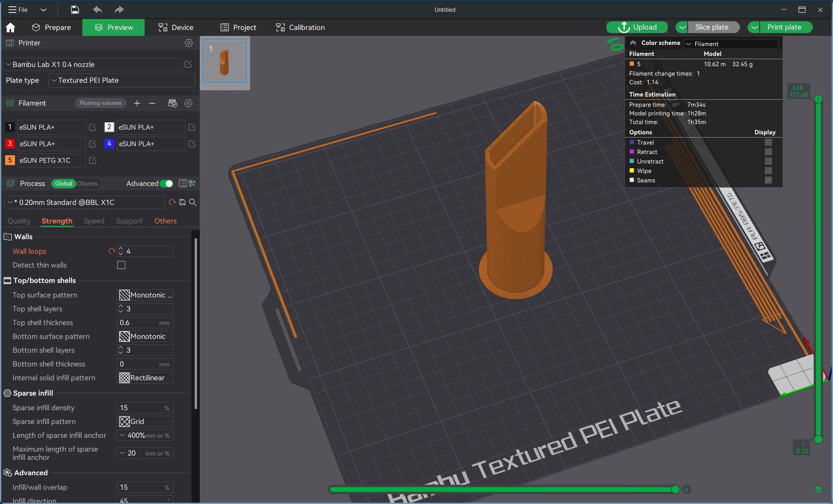
Task: Click the Print plate button
Action: click(786, 27)
